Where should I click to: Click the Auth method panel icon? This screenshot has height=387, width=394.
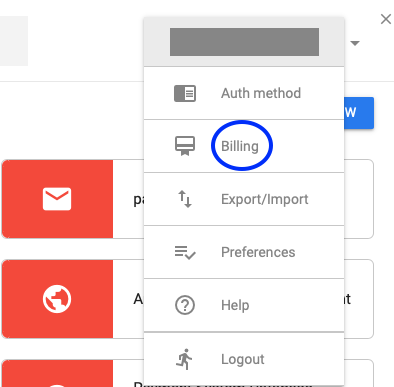(185, 93)
